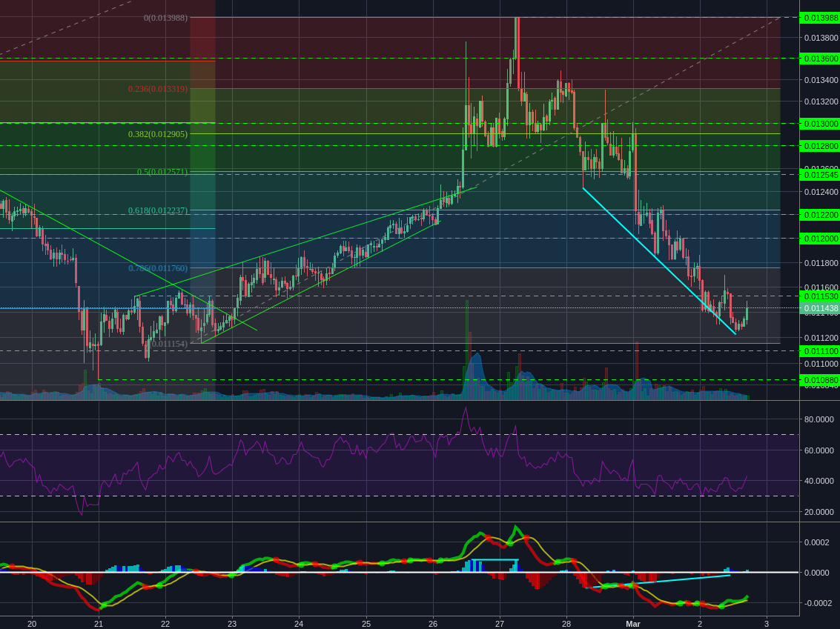Select the 0(0.013988) Fibonacci level label
The image size is (840, 629).
(x=165, y=19)
